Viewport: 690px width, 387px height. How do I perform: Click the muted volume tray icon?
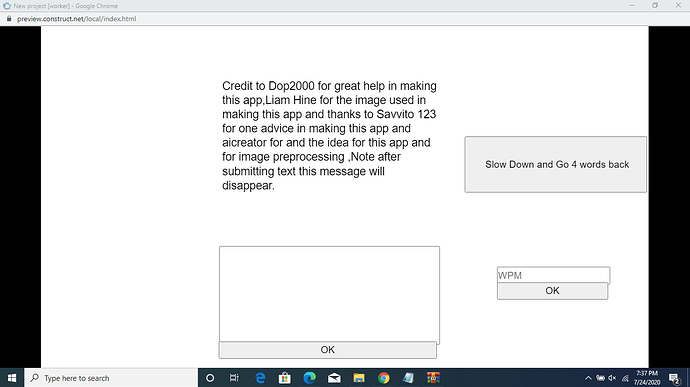[612, 378]
